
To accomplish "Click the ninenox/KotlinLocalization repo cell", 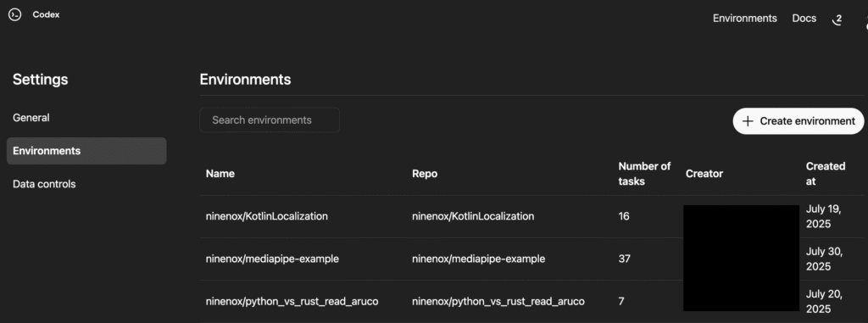I will point(473,216).
